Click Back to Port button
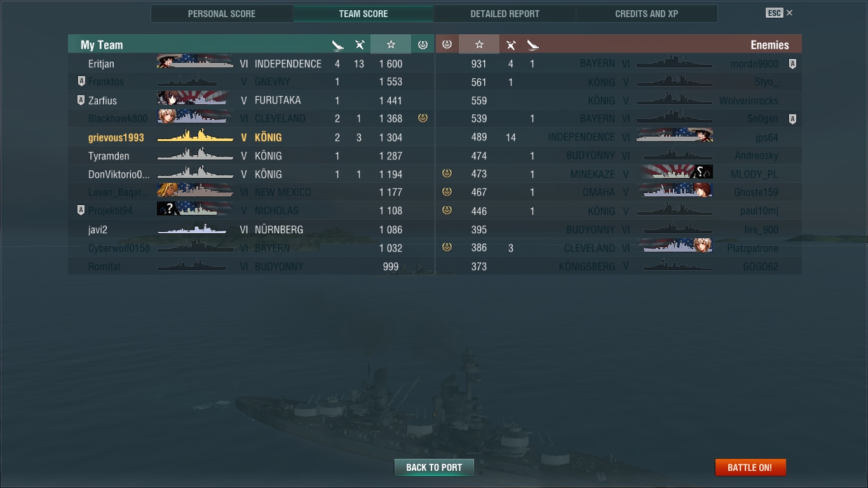This screenshot has width=868, height=488. pos(434,467)
